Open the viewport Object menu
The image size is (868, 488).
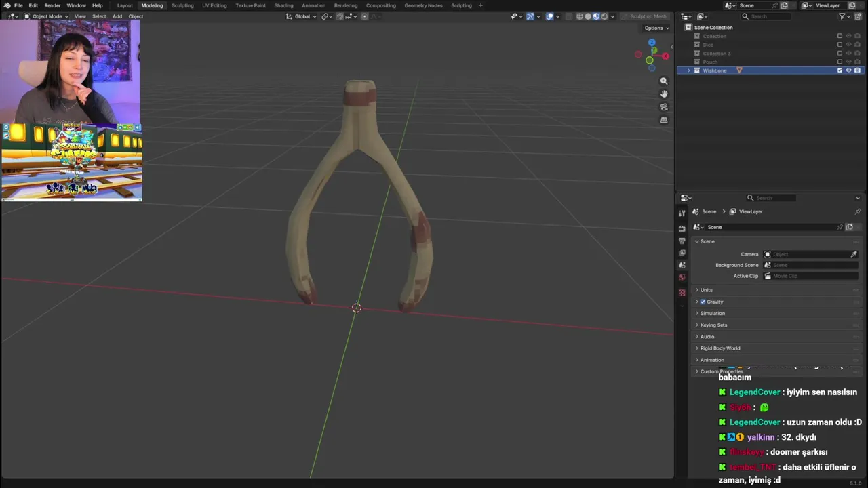click(x=136, y=16)
